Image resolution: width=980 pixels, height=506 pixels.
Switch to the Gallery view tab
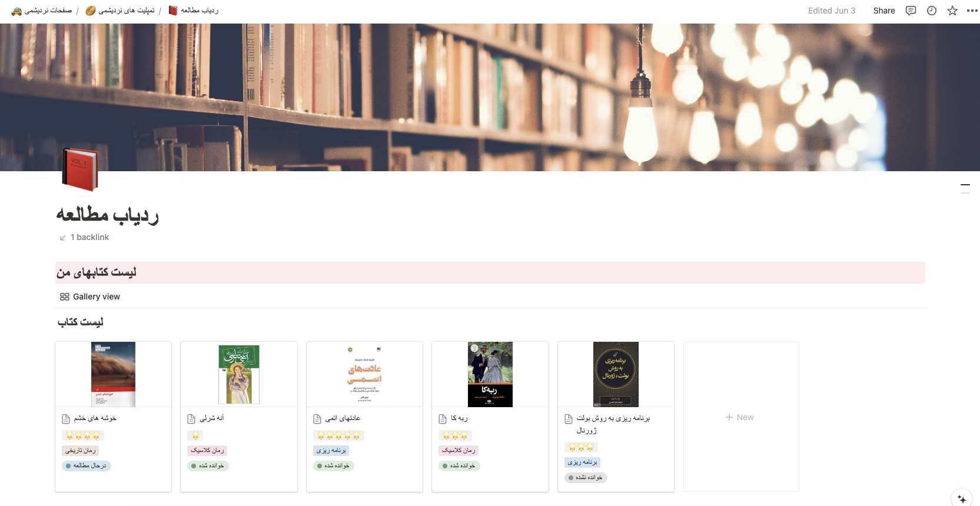(90, 297)
